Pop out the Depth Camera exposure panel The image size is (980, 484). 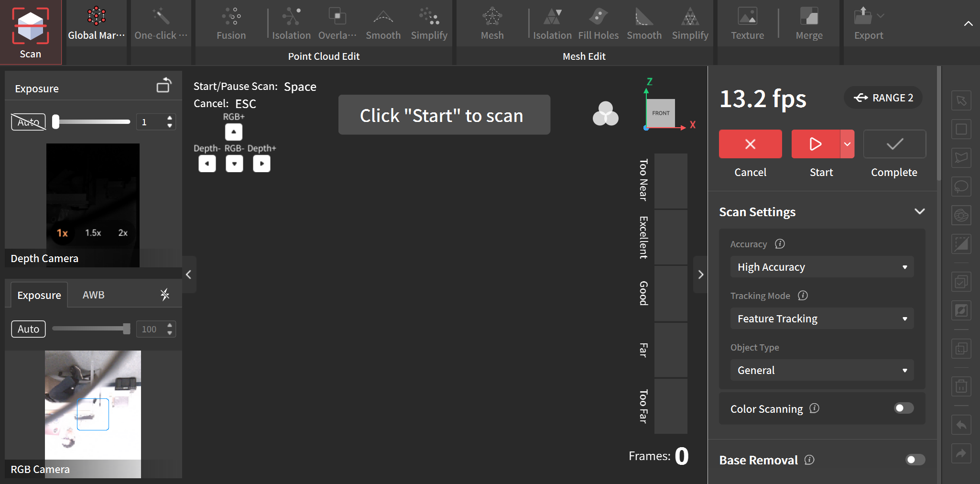[x=164, y=86]
